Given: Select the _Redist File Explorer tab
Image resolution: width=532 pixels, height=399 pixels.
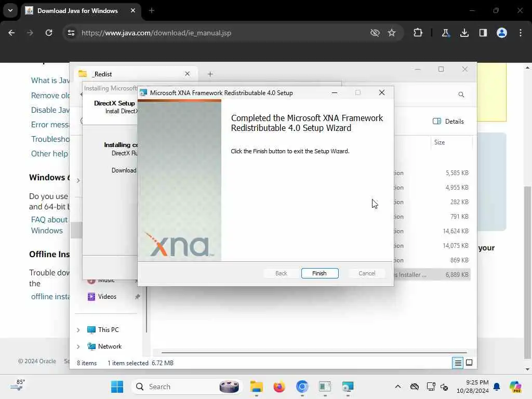Looking at the screenshot, I should tap(136, 74).
